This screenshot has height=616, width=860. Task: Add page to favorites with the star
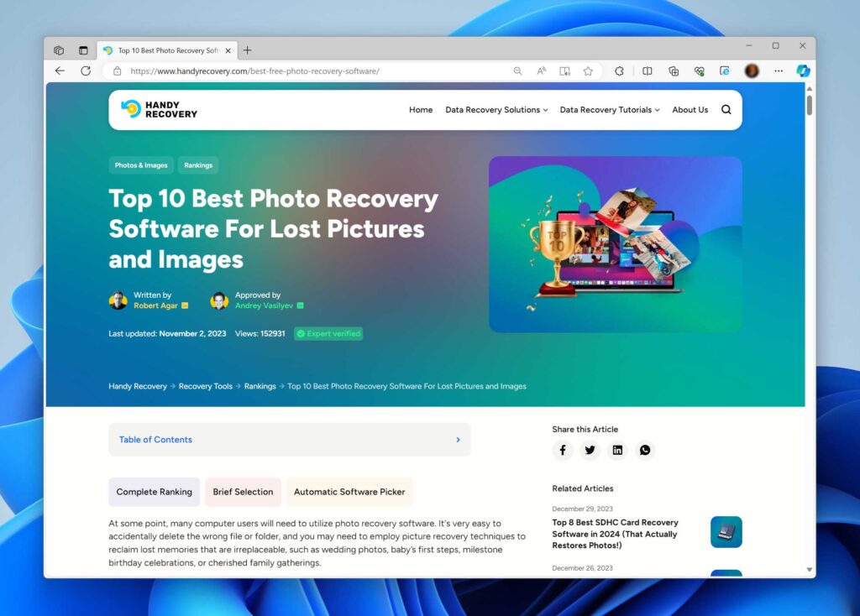[x=588, y=71]
